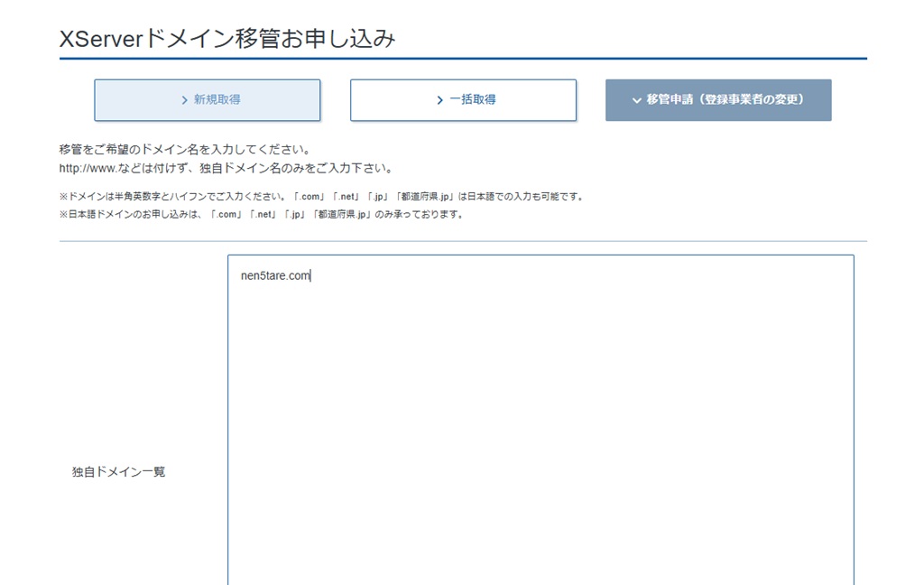Click the chevron icon on 新規取得
The width and height of the screenshot is (924, 585).
184,100
